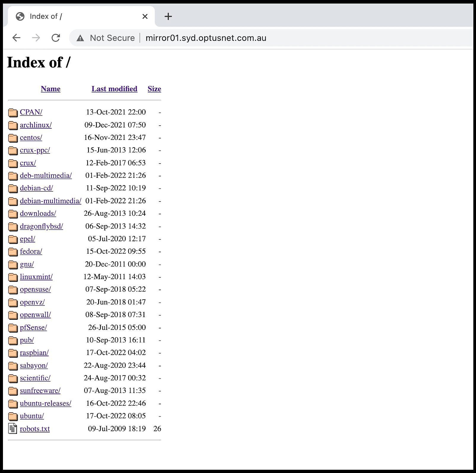Click the folder icon beside archlinux/
The width and height of the screenshot is (476, 473).
click(x=13, y=125)
